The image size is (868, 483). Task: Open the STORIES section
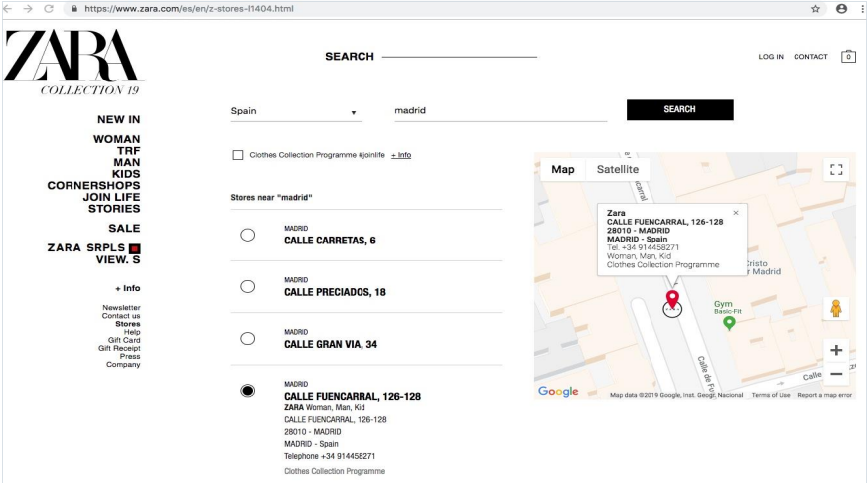[114, 209]
